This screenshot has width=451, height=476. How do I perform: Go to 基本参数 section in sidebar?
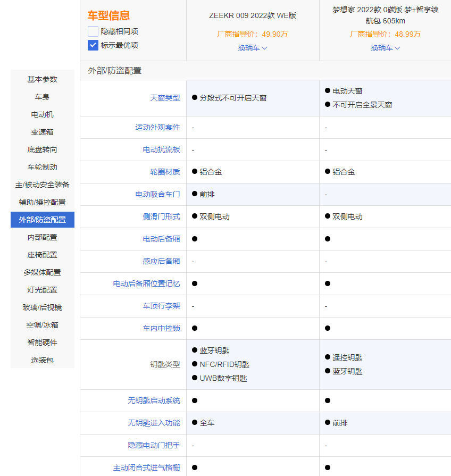tap(43, 79)
